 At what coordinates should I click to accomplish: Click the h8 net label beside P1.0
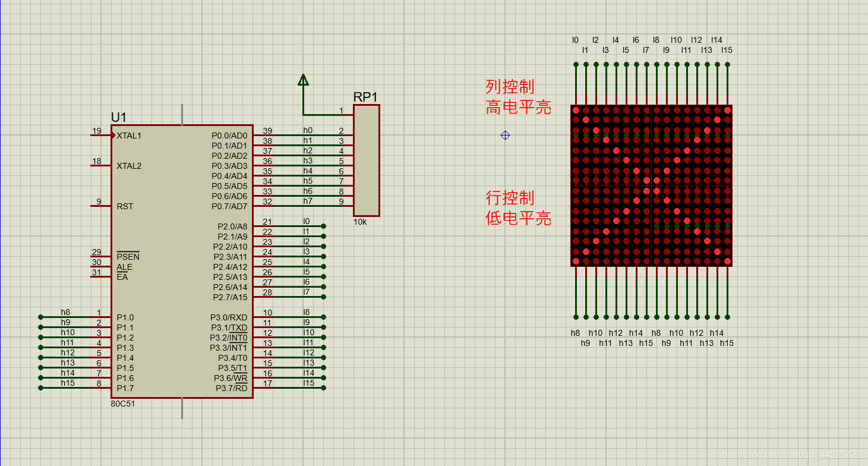click(65, 312)
